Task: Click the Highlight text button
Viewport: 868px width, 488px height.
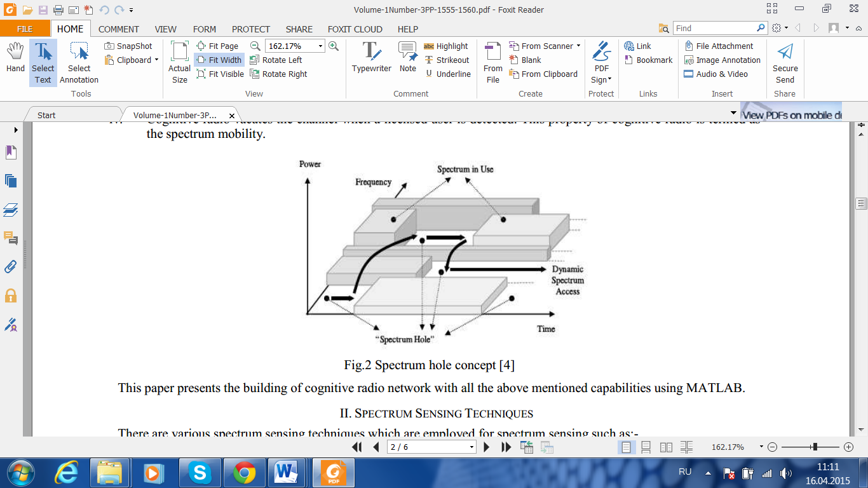Action: coord(445,46)
